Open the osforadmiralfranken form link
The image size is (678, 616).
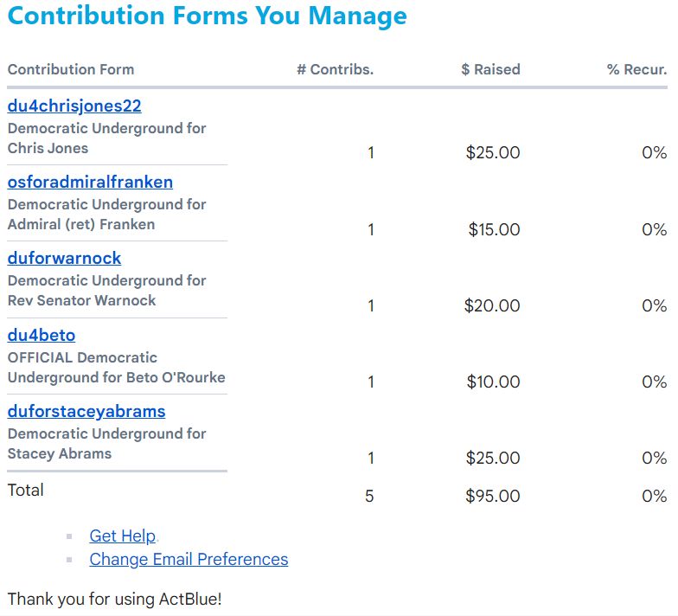pyautogui.click(x=90, y=183)
